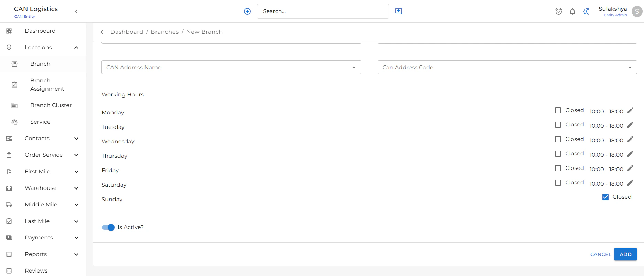Expand the Payments menu chevron

coord(76,238)
